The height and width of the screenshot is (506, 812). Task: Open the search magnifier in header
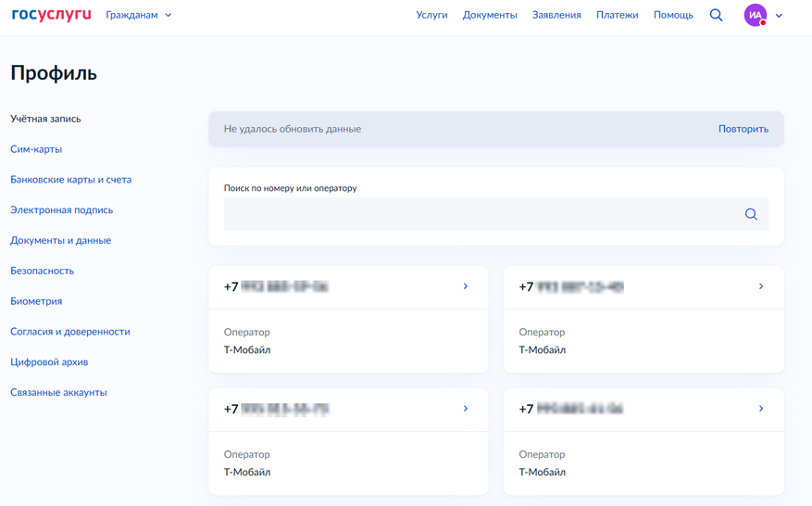point(716,15)
